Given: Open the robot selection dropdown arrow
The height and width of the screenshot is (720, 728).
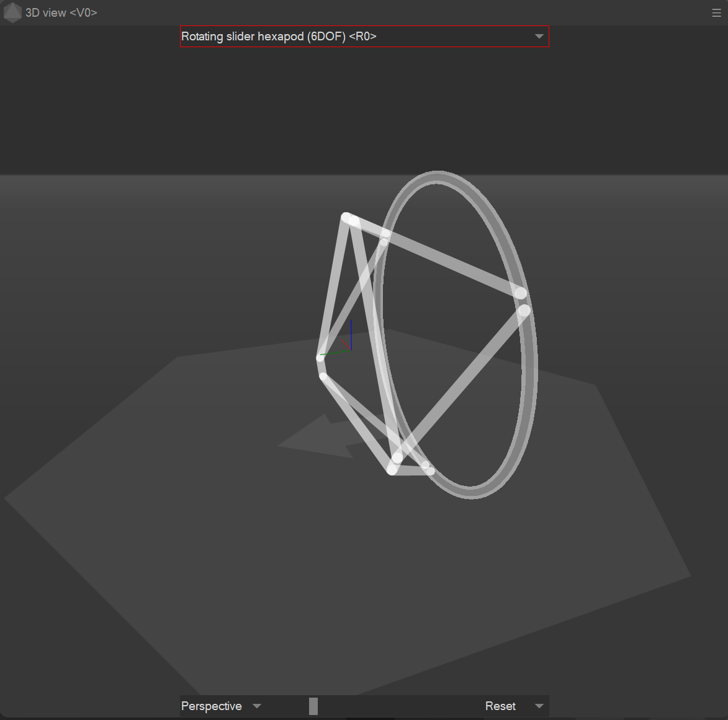Looking at the screenshot, I should point(539,37).
